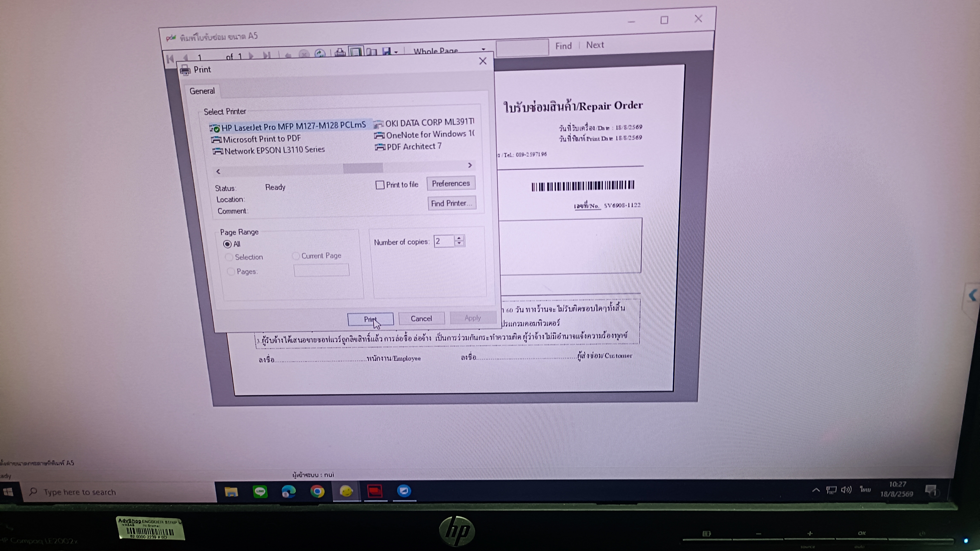Open Google Chrome from the taskbar
980x551 pixels.
coord(317,491)
